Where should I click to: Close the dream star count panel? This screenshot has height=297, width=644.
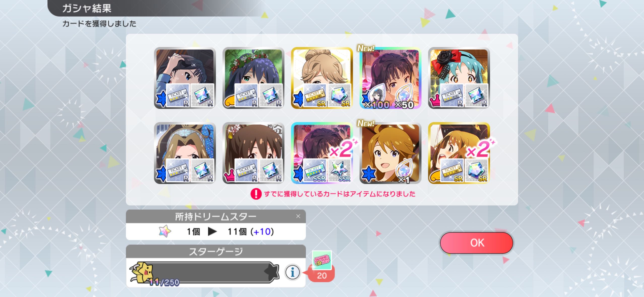coord(298,216)
